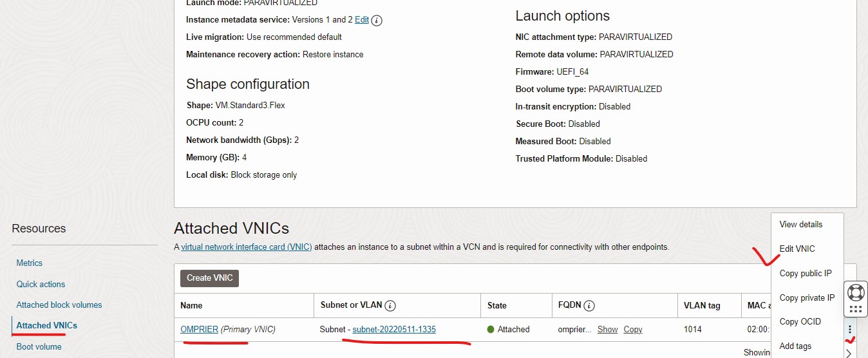Click Edit link for Instance metadata service
The image size is (868, 358).
click(362, 20)
